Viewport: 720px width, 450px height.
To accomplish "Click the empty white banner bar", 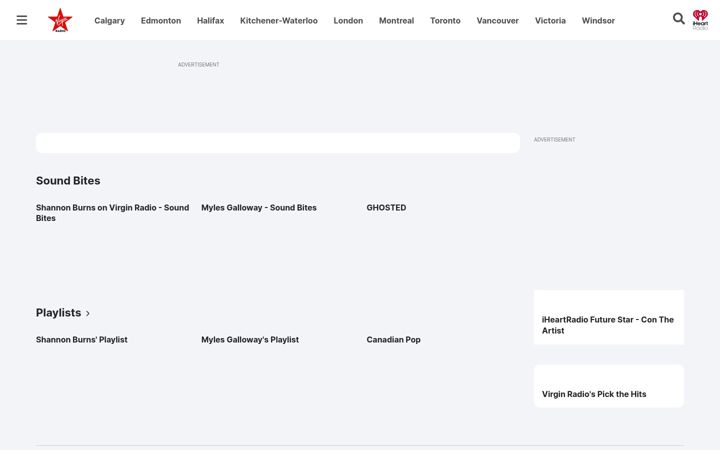I will point(278,143).
